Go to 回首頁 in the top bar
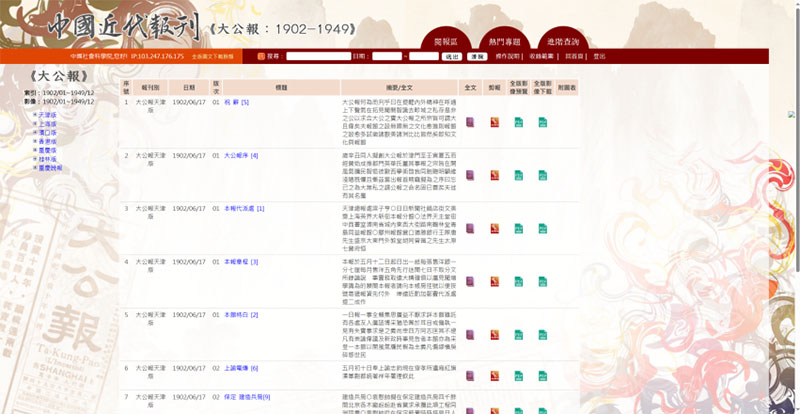The height and width of the screenshot is (414, 800). coord(574,57)
